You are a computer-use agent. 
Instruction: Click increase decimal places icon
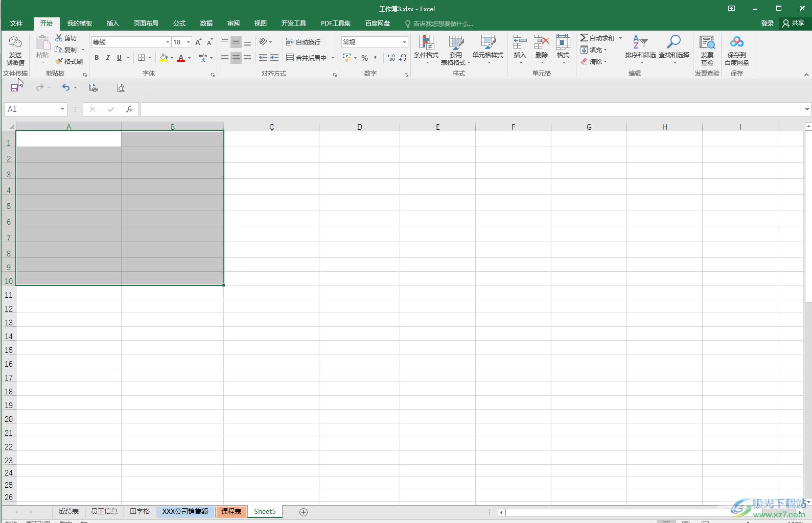(x=391, y=58)
